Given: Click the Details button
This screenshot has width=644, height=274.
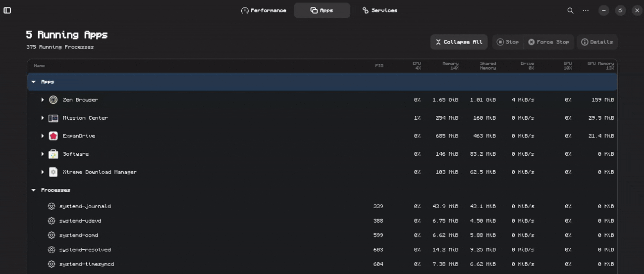Looking at the screenshot, I should tap(597, 42).
